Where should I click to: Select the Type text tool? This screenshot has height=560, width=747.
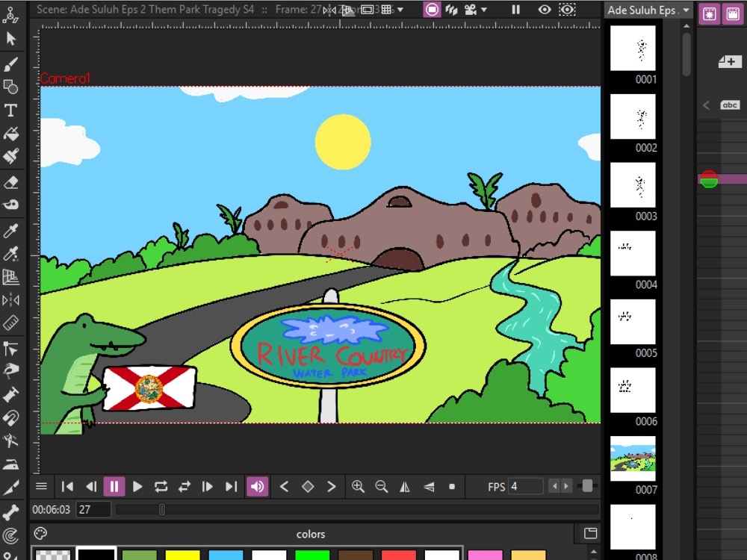[x=10, y=111]
